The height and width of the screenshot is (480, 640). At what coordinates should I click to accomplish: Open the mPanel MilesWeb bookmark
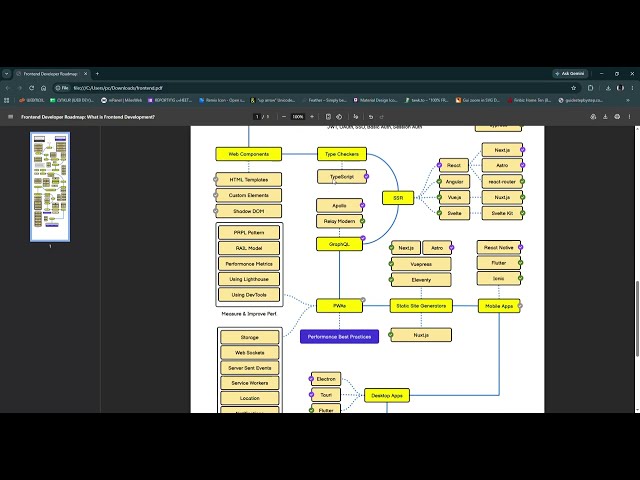tap(122, 100)
